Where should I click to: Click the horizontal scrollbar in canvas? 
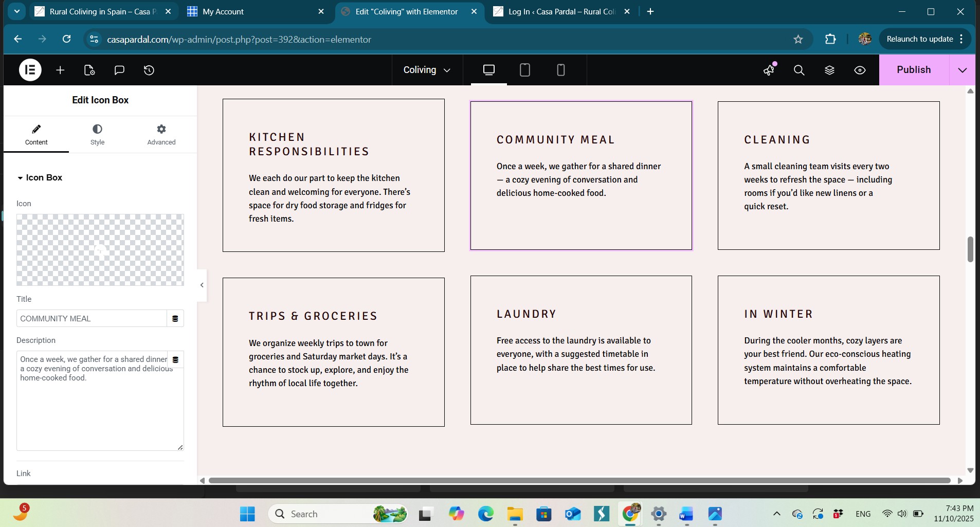tap(579, 480)
